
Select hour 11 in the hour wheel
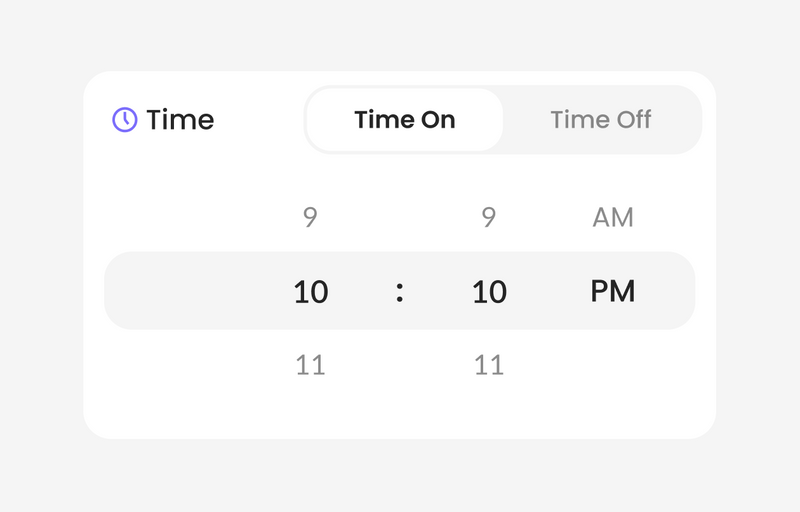310,365
